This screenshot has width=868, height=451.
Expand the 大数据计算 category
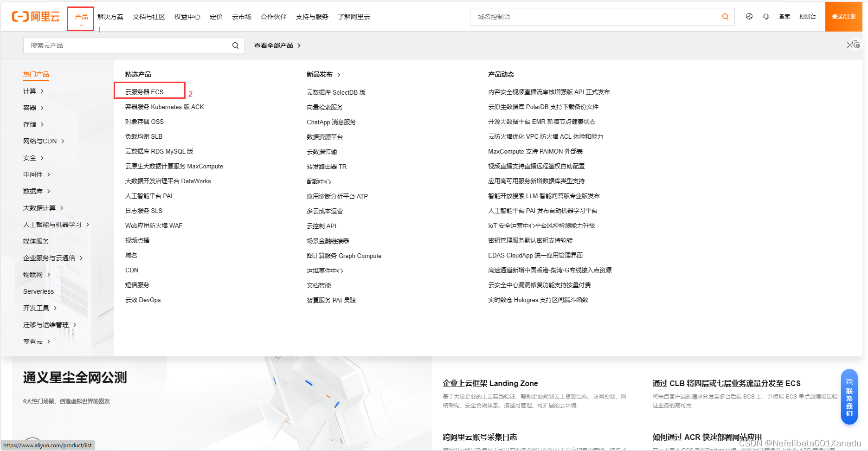[43, 208]
